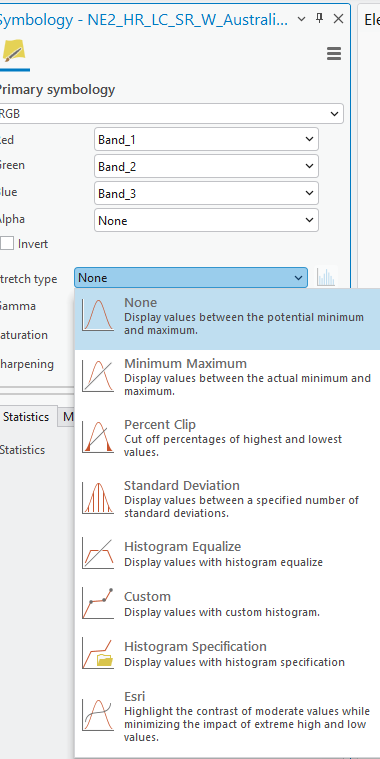Choose Standard Deviation stretch type

coord(228,499)
